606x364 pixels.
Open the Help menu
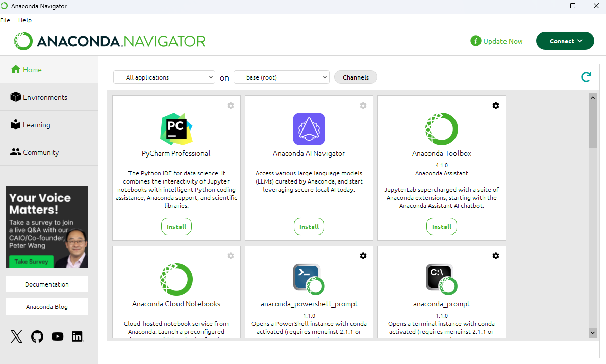tap(24, 20)
